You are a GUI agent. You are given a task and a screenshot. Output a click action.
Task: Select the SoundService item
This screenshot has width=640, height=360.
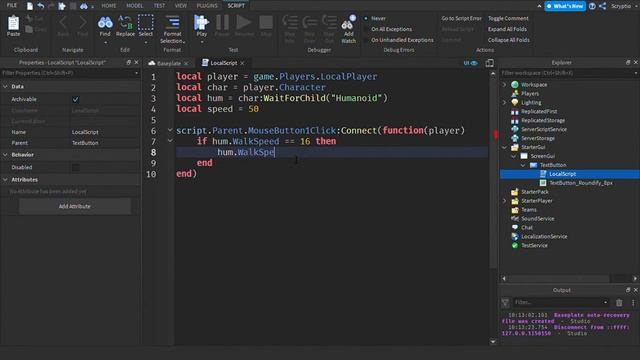tap(538, 219)
